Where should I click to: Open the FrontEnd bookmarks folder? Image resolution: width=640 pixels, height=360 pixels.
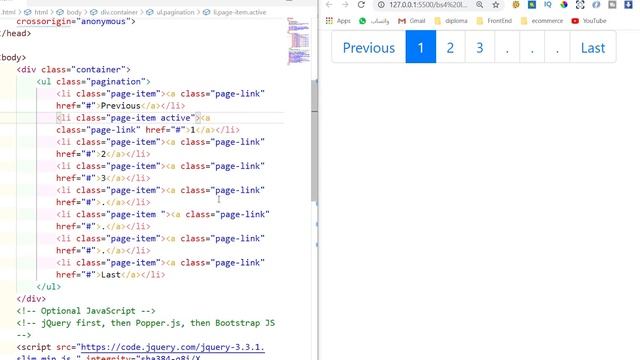tap(494, 21)
